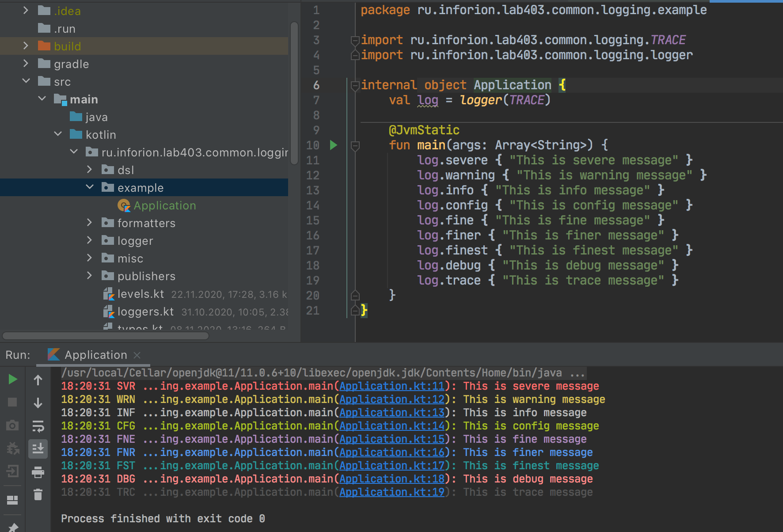Jump up the stack trace
Screen dimensions: 783x532
tap(38, 379)
